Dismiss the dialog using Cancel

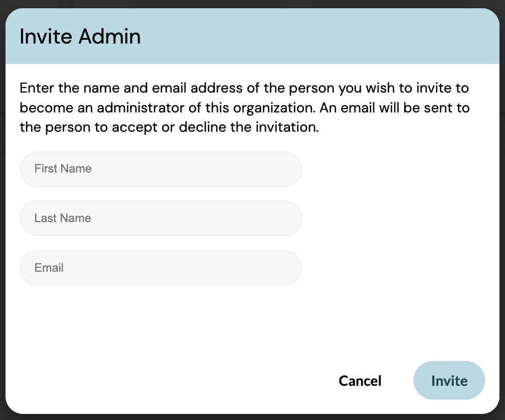click(x=360, y=381)
